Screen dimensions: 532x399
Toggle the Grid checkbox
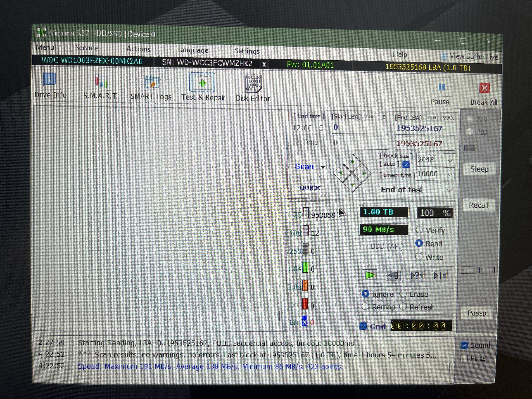pyautogui.click(x=363, y=326)
